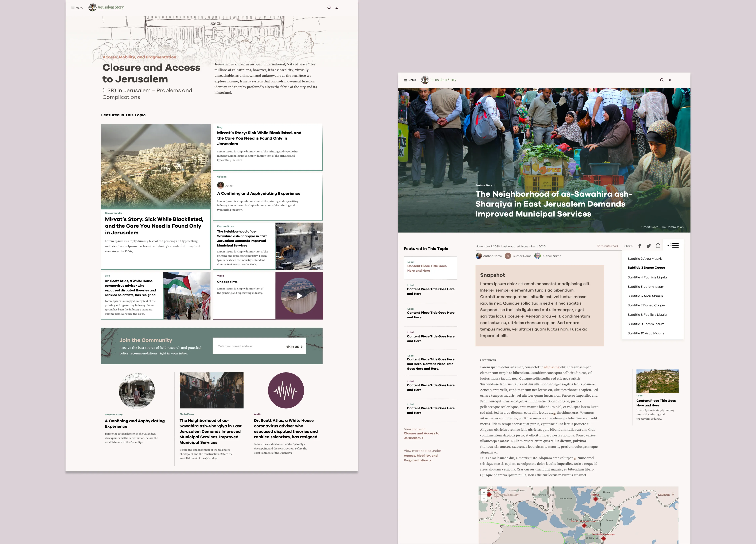This screenshot has height=544, width=756.
Task: Open the MENU hamburger on the article page
Action: click(410, 80)
